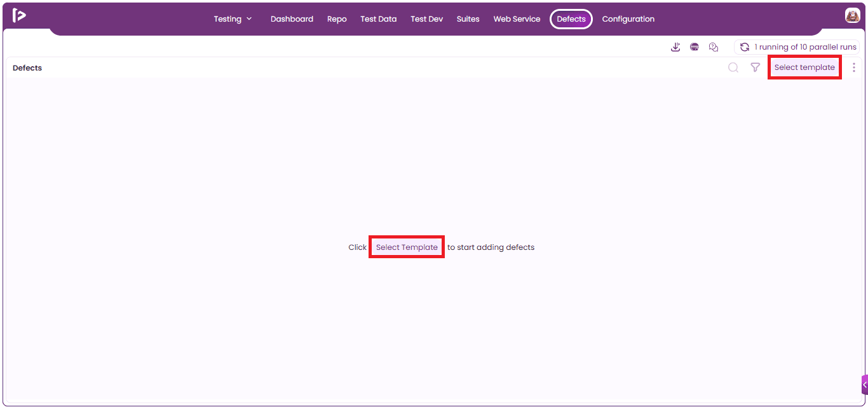Select the Defects tab
The image size is (868, 407).
(x=571, y=19)
